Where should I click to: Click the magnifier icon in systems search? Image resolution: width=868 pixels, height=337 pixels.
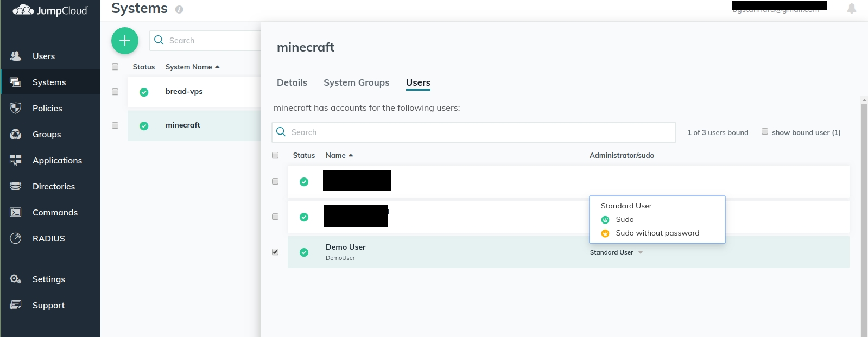[x=159, y=40]
